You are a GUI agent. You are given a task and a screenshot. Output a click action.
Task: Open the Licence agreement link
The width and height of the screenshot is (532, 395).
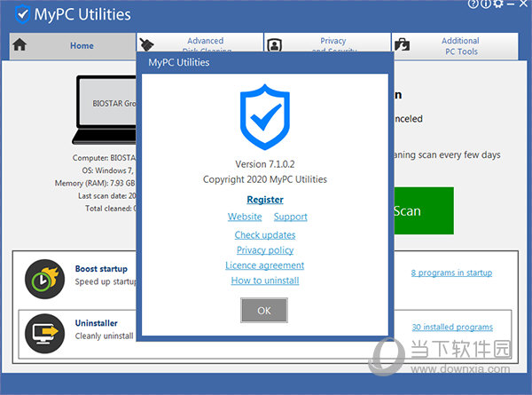264,265
